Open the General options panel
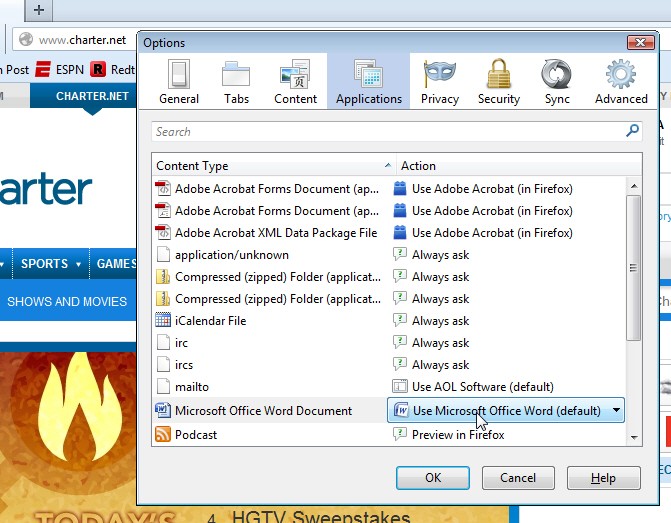The image size is (671, 523). pyautogui.click(x=179, y=81)
